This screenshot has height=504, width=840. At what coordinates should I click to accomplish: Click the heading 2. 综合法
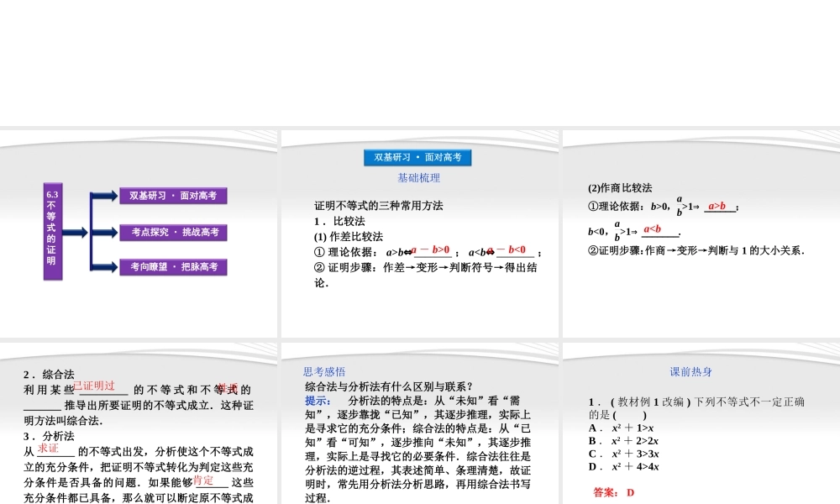[x=49, y=375]
